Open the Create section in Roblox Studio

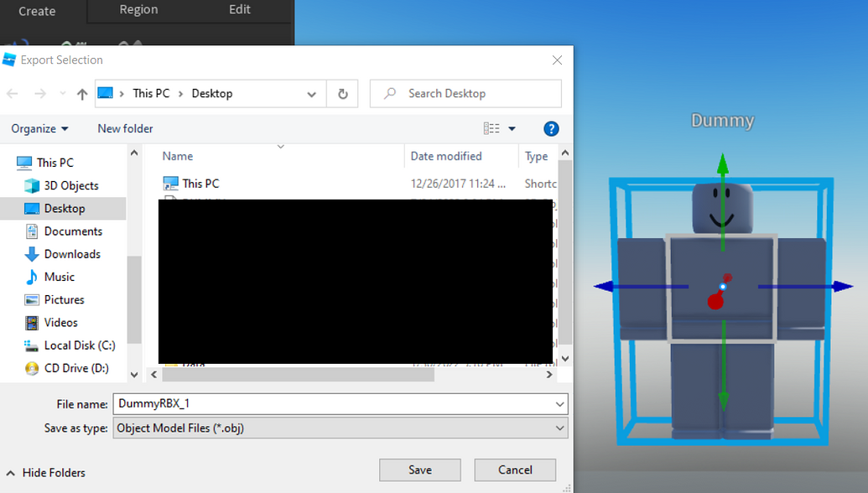[37, 11]
